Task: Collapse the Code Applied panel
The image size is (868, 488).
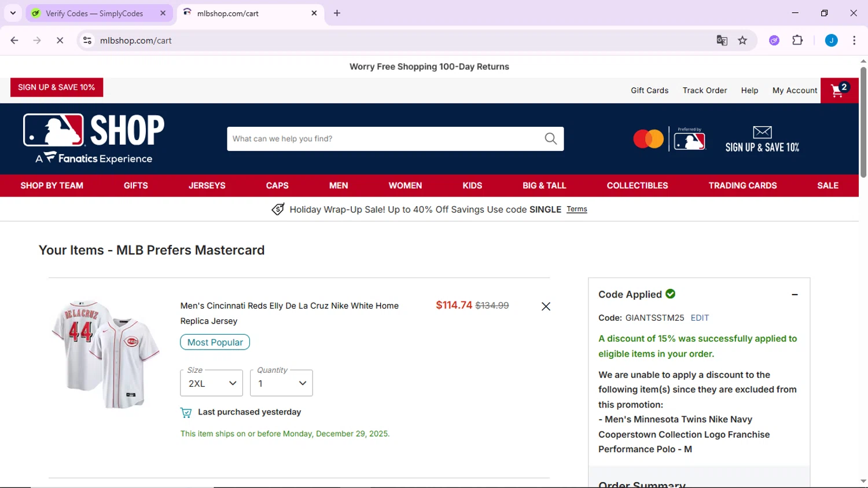Action: pyautogui.click(x=795, y=295)
